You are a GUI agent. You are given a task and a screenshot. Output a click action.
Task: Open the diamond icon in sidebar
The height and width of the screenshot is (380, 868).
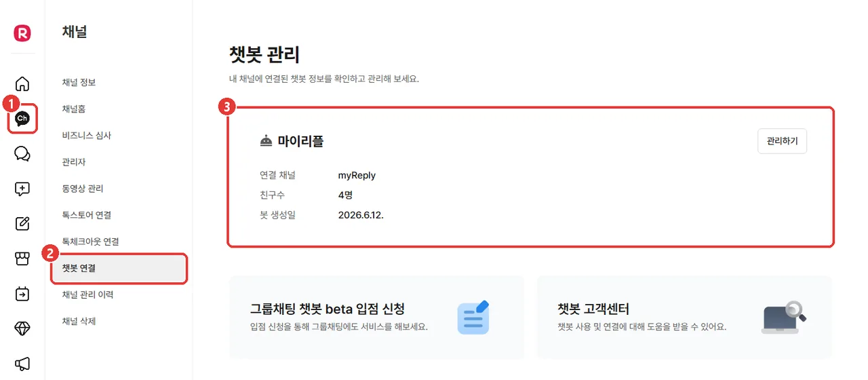tap(22, 329)
